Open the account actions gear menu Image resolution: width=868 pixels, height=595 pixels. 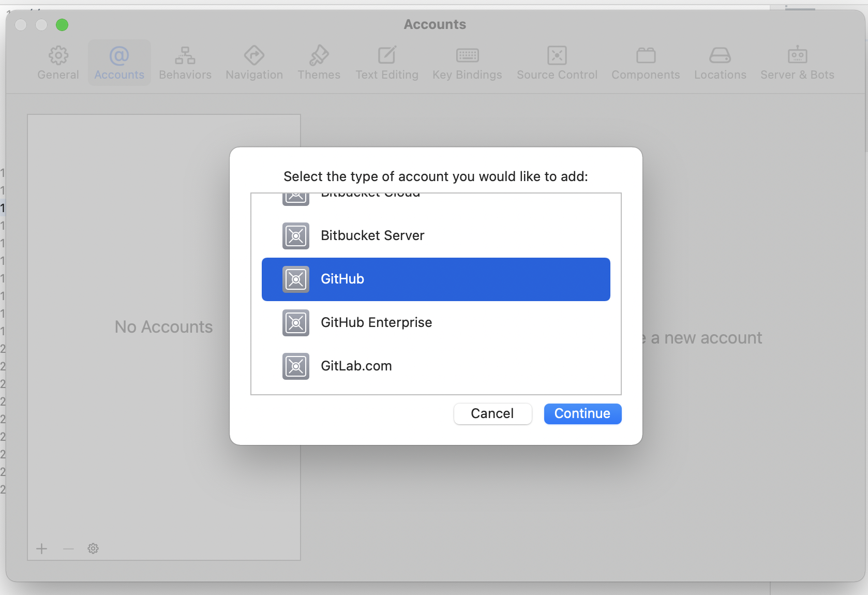[x=93, y=548]
